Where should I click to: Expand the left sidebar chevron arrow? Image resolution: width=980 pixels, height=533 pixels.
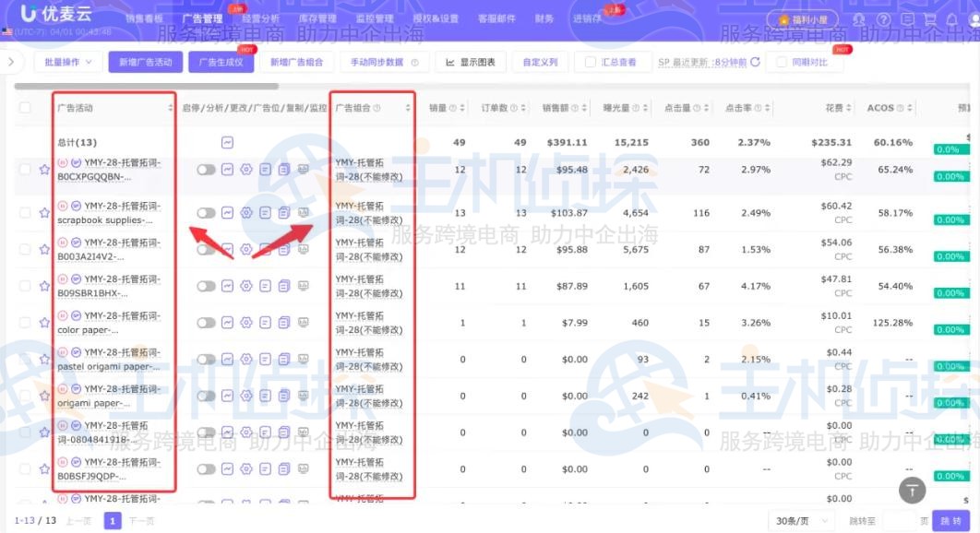coord(10,63)
